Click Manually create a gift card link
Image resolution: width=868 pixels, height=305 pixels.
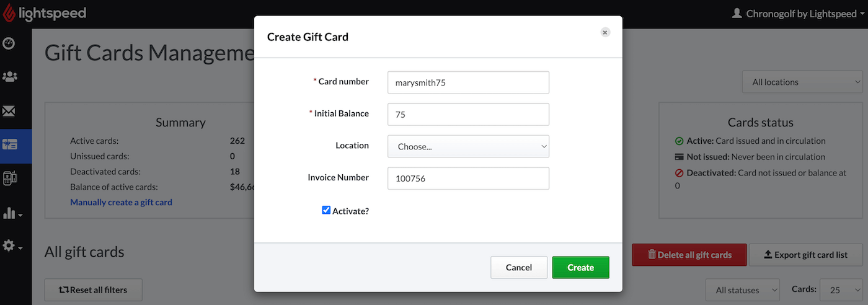coord(121,202)
